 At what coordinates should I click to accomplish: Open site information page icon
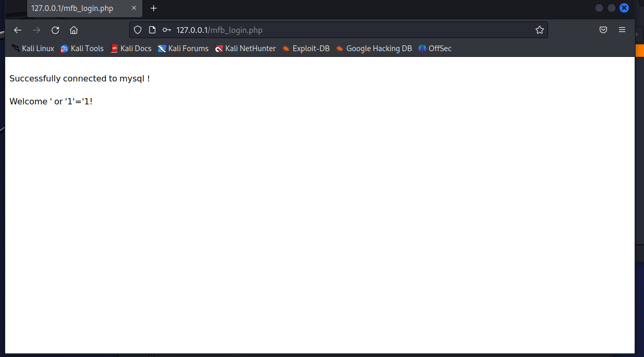152,30
